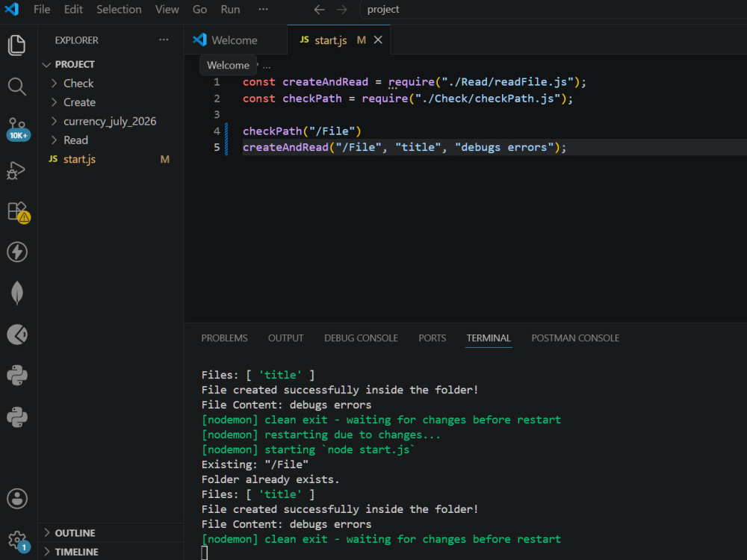This screenshot has width=747, height=560.
Task: Click the terminal cursor at the prompt
Action: point(205,553)
